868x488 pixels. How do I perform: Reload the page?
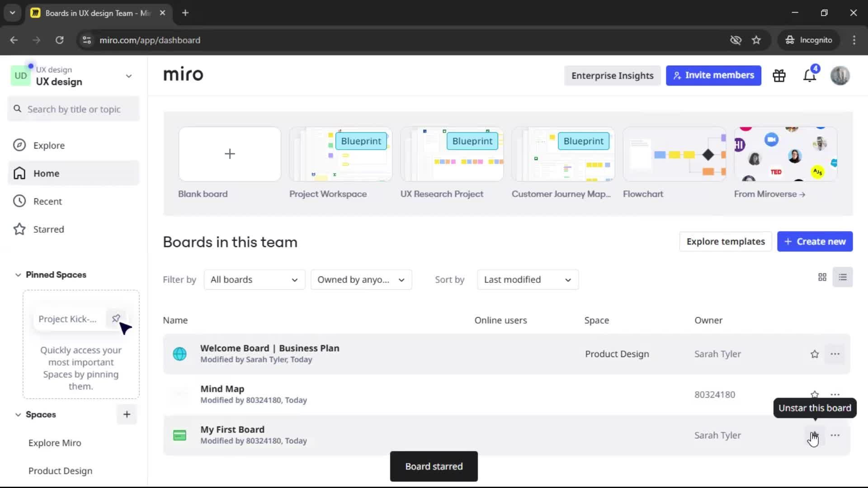pos(59,40)
